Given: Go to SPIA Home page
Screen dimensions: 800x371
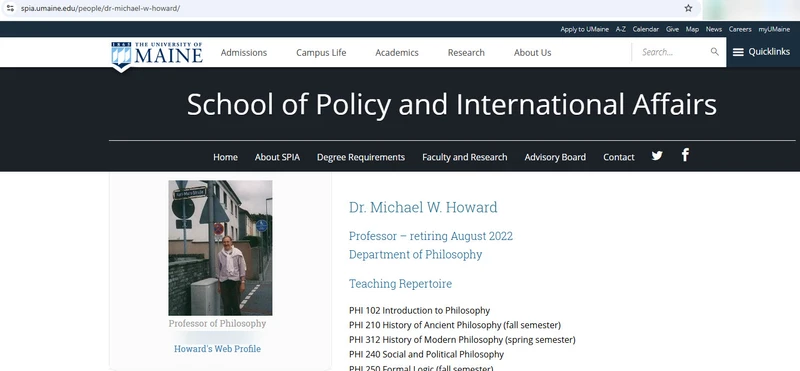Looking at the screenshot, I should click(x=225, y=157).
